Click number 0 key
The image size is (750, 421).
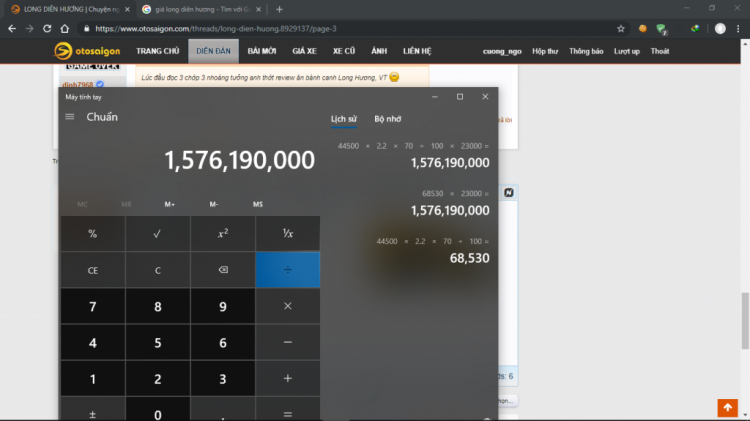[x=158, y=411]
